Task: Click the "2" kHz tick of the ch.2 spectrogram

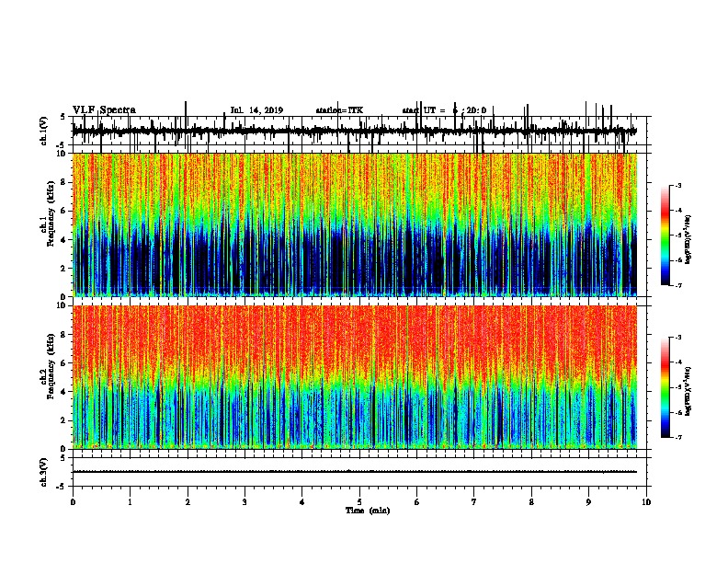Action: (65, 420)
